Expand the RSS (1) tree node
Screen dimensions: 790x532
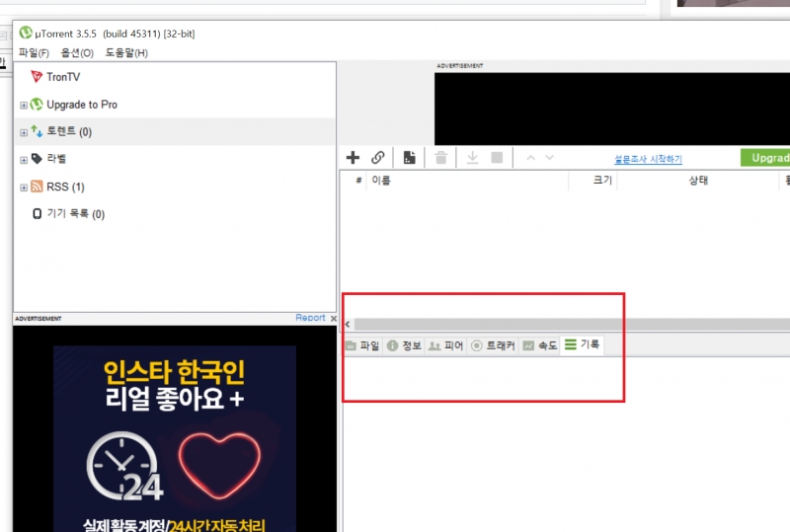24,187
